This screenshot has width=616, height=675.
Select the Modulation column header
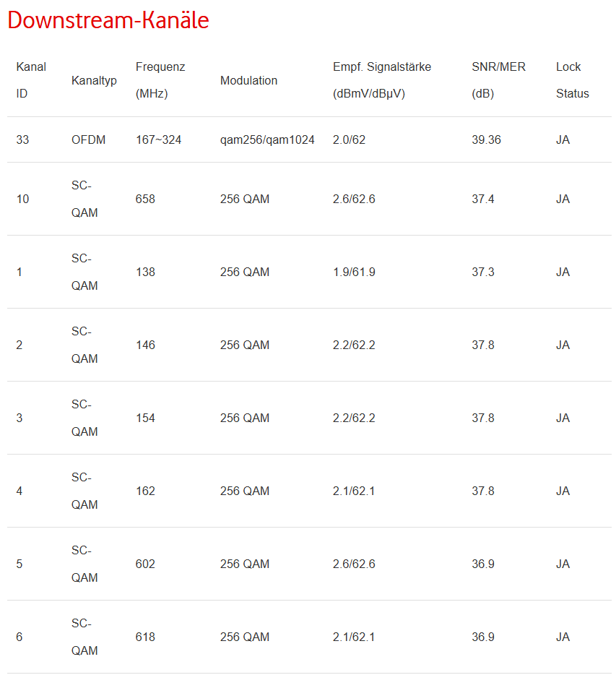coord(248,80)
